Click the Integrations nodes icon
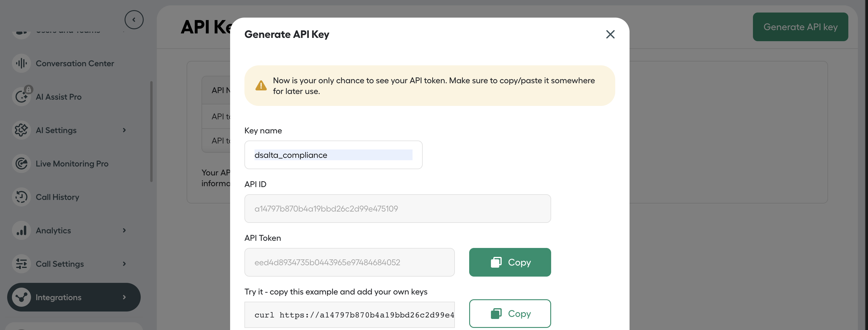The height and width of the screenshot is (330, 868). [21, 297]
